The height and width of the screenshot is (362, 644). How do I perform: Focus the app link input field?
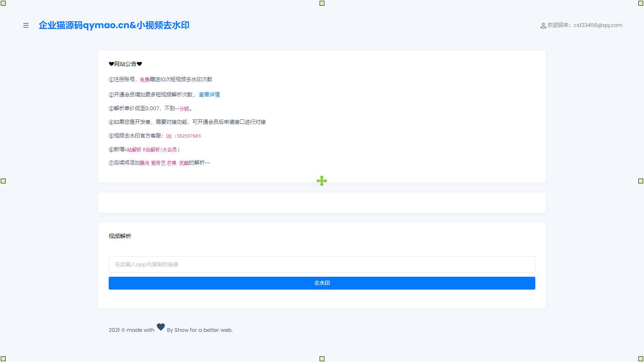pyautogui.click(x=322, y=264)
